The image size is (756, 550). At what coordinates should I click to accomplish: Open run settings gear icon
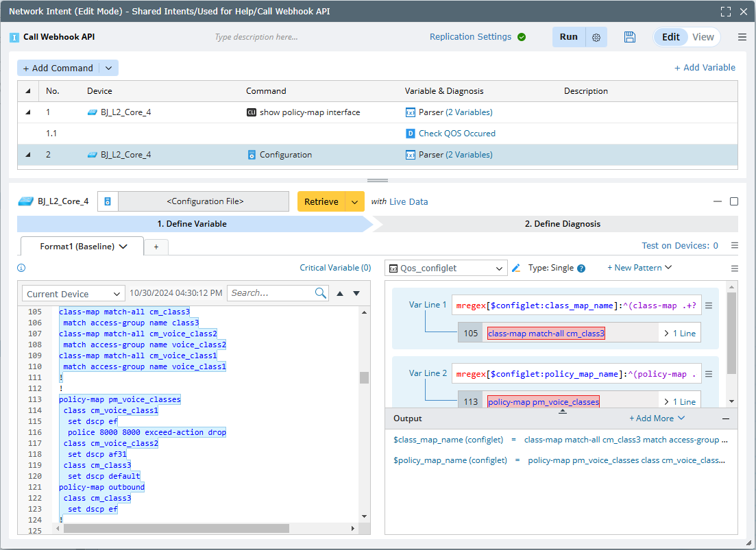[596, 38]
